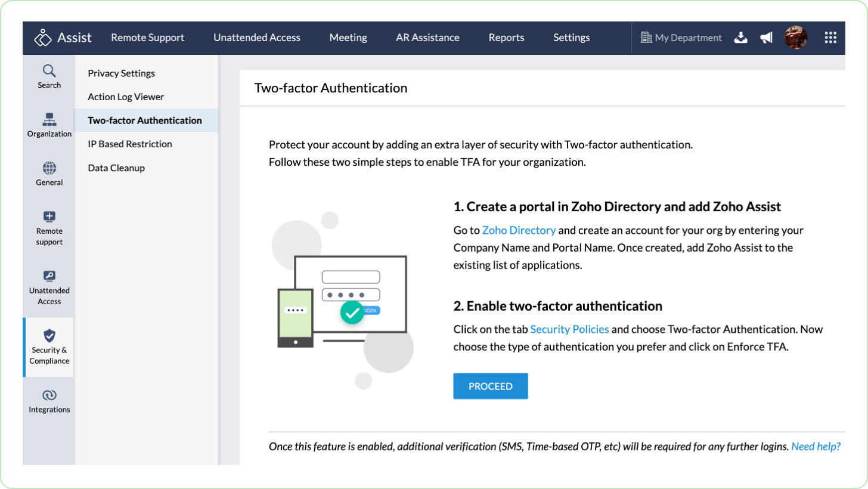This screenshot has width=868, height=489.
Task: Open the user profile avatar
Action: pos(795,38)
